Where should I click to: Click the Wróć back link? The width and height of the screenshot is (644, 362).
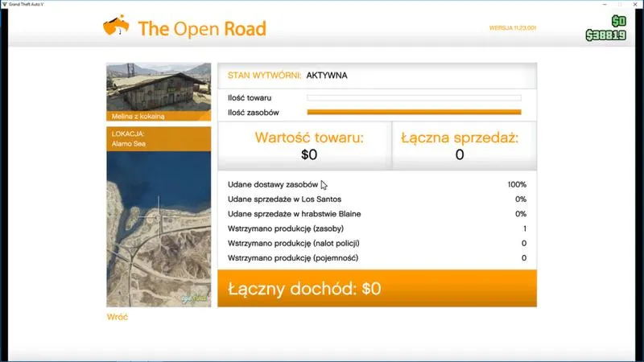pyautogui.click(x=118, y=317)
